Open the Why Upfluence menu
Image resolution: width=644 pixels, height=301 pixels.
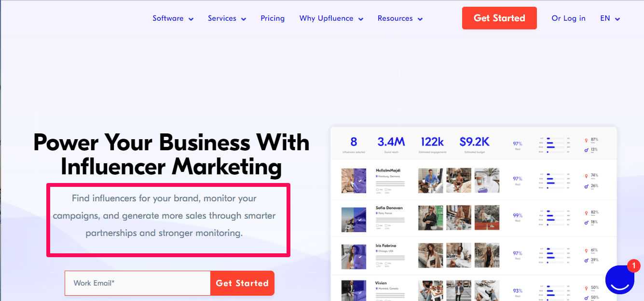pos(331,18)
